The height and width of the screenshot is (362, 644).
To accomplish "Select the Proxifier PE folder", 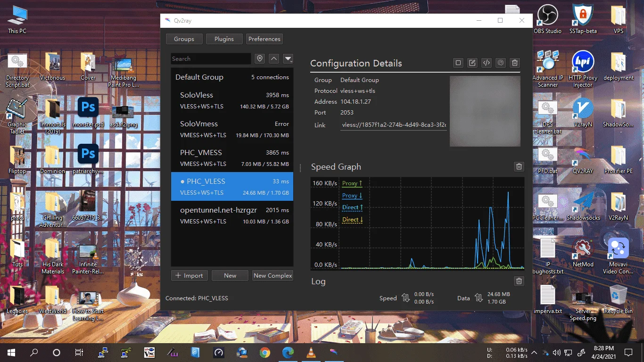I will pos(618,160).
